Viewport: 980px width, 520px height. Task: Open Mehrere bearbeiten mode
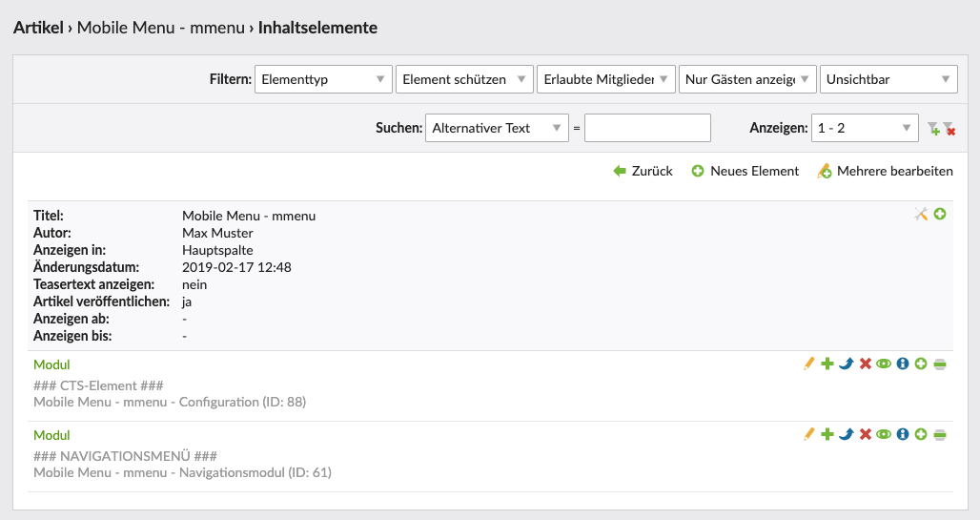click(x=886, y=171)
